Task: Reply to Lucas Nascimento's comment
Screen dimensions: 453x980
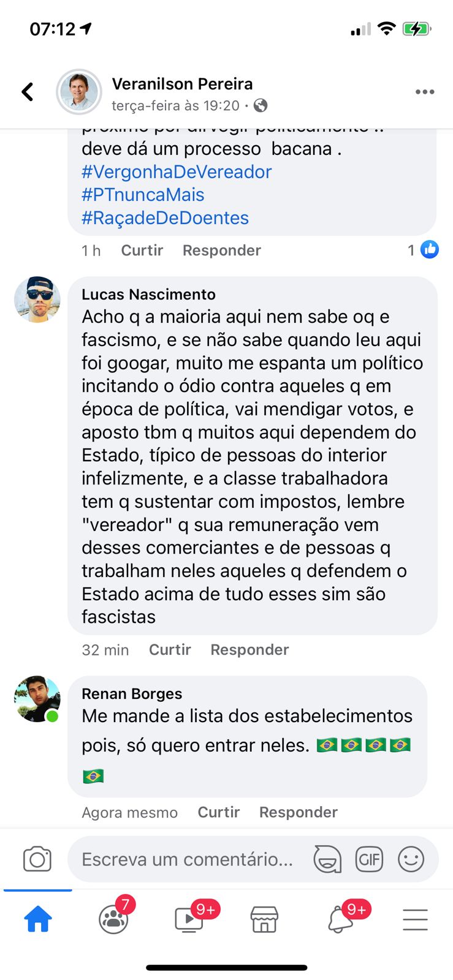Action: (249, 650)
